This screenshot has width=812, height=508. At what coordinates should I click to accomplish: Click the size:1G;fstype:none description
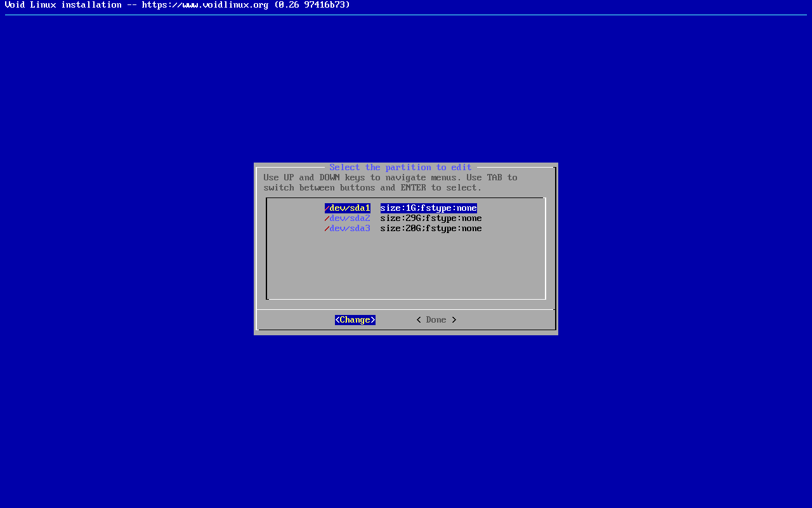[x=429, y=208]
